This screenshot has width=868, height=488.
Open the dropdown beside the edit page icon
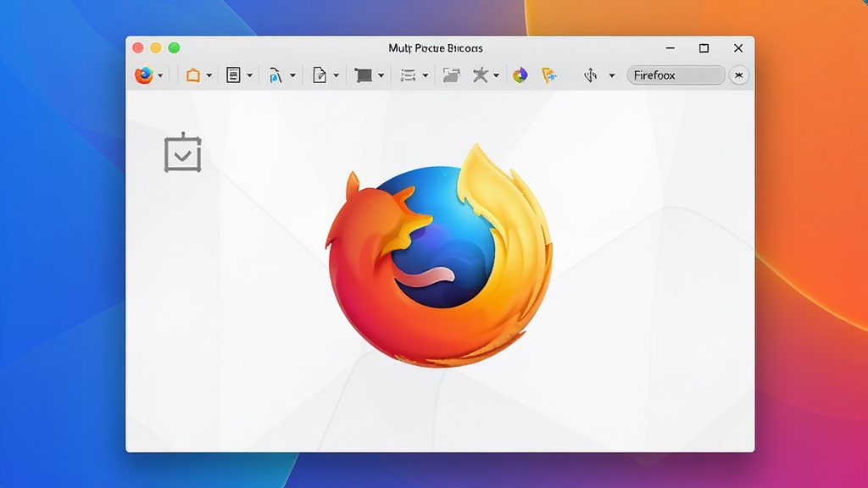(336, 75)
